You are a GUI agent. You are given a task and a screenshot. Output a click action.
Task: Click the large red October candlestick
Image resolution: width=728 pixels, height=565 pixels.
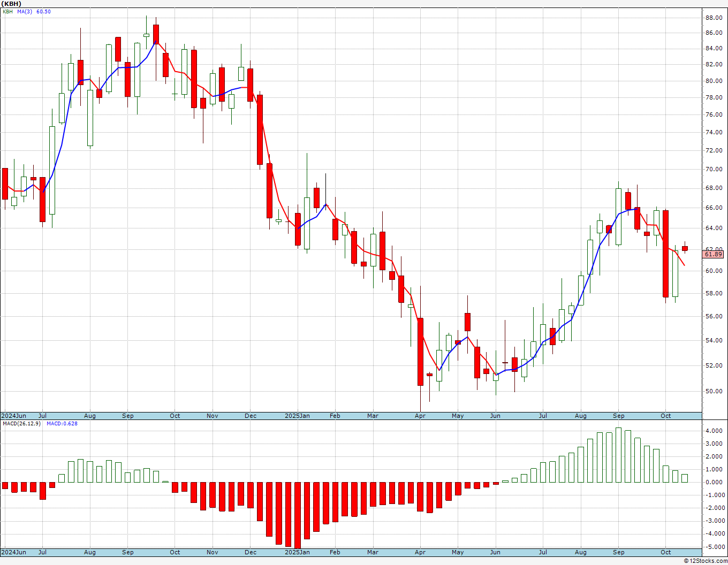(665, 254)
